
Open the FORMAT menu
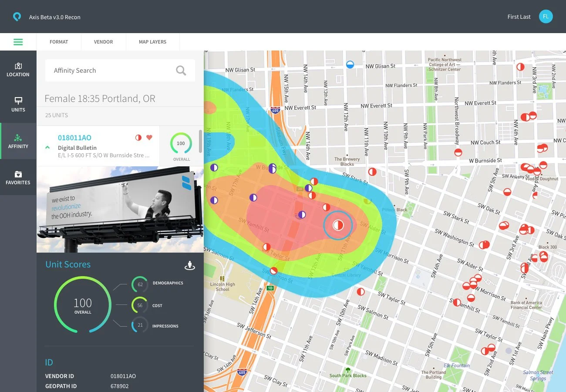(59, 42)
